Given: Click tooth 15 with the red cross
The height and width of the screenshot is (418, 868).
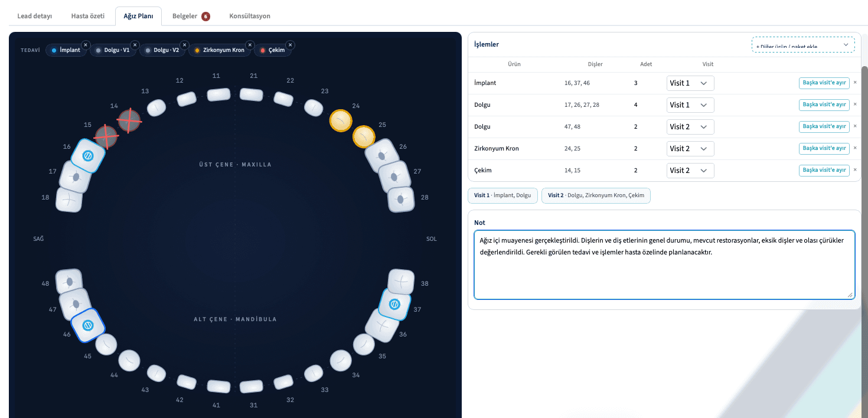Looking at the screenshot, I should (x=106, y=136).
